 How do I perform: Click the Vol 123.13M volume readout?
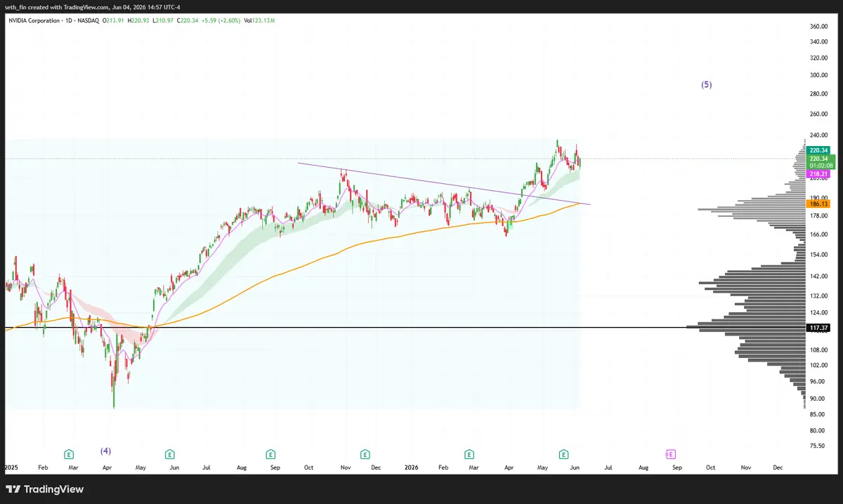(x=260, y=20)
